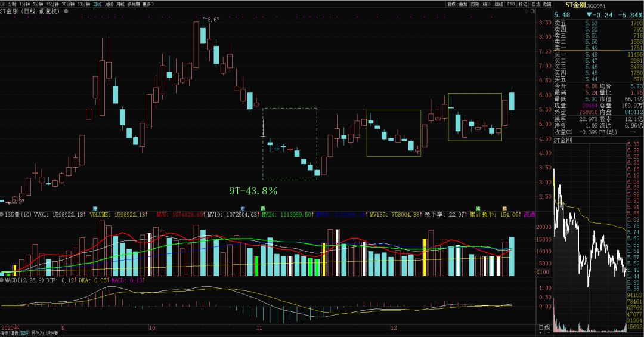Select the 日线 daily chart tab

[97, 4]
